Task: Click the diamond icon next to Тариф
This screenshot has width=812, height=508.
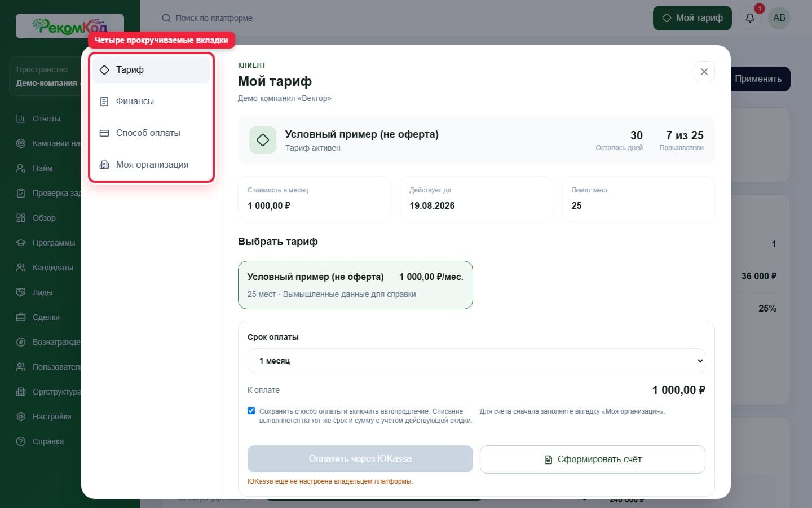Action: (x=104, y=70)
